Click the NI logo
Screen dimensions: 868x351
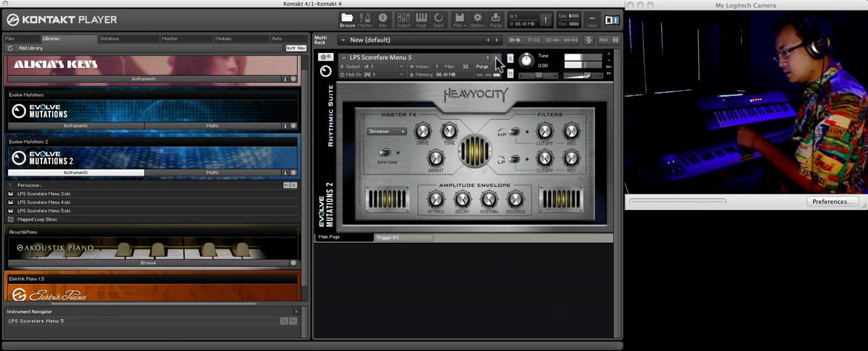tap(612, 20)
